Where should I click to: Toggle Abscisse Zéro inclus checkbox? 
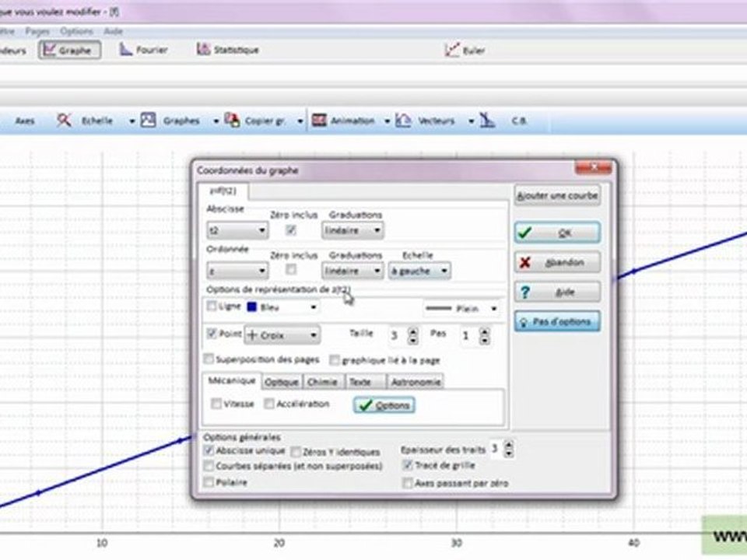click(290, 230)
